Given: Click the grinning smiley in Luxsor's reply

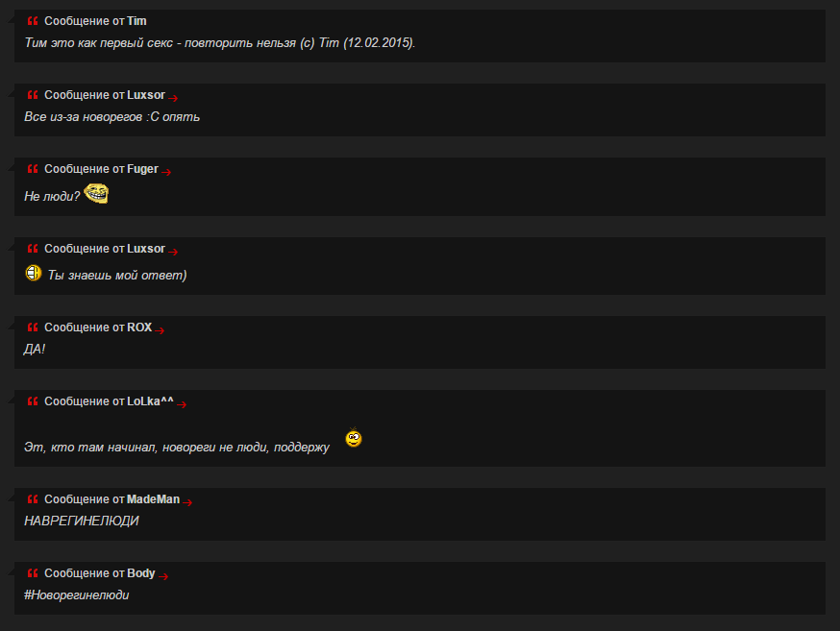Looking at the screenshot, I should pyautogui.click(x=34, y=273).
